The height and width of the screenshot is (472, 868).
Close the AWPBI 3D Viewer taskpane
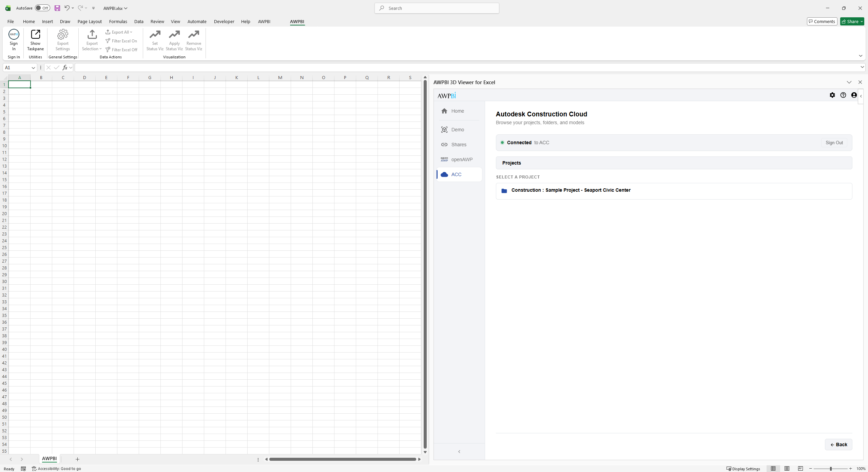pyautogui.click(x=860, y=82)
